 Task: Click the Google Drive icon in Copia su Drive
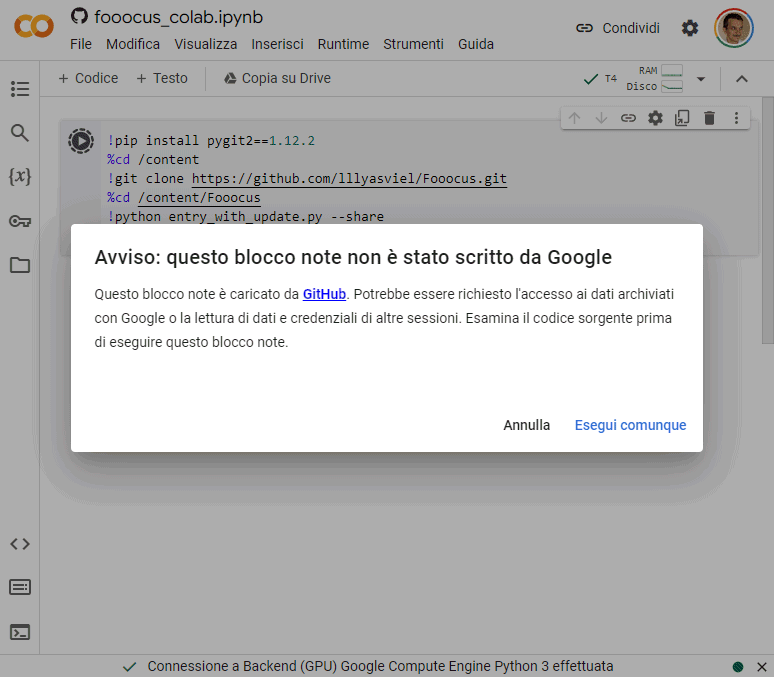230,78
